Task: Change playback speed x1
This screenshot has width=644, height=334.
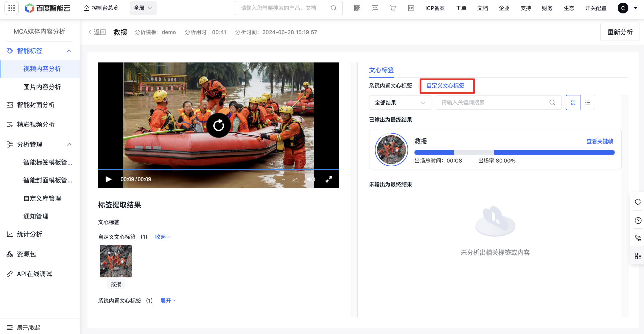Action: tap(295, 180)
